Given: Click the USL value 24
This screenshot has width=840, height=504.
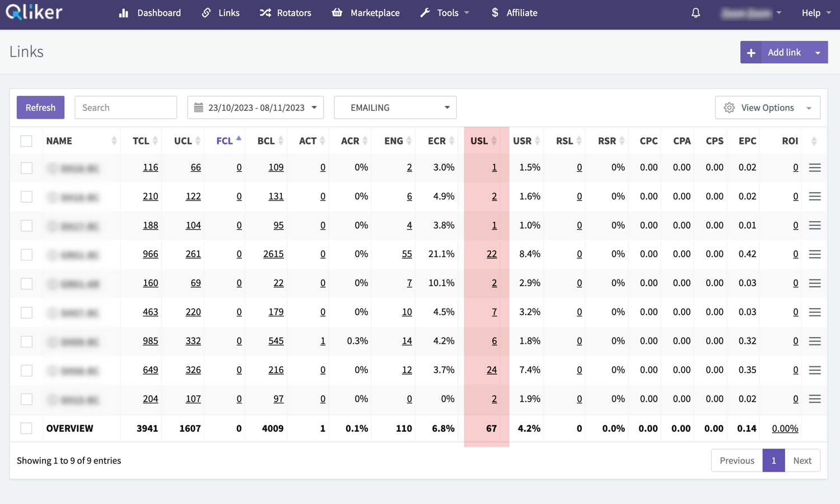Looking at the screenshot, I should [x=492, y=370].
